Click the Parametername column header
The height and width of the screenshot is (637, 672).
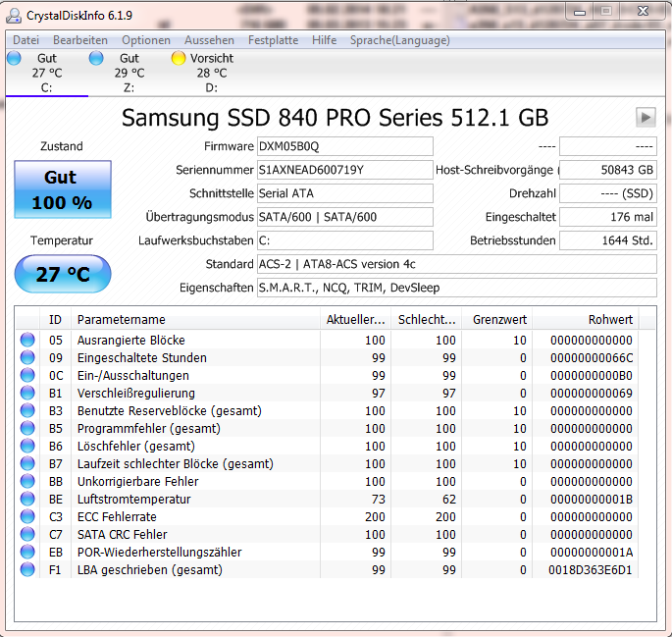pyautogui.click(x=195, y=319)
